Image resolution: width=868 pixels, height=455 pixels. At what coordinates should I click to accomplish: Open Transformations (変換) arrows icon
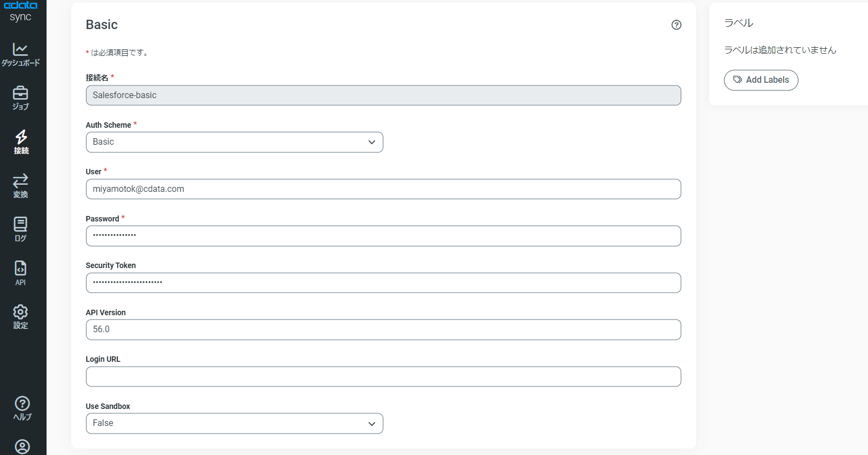point(20,185)
